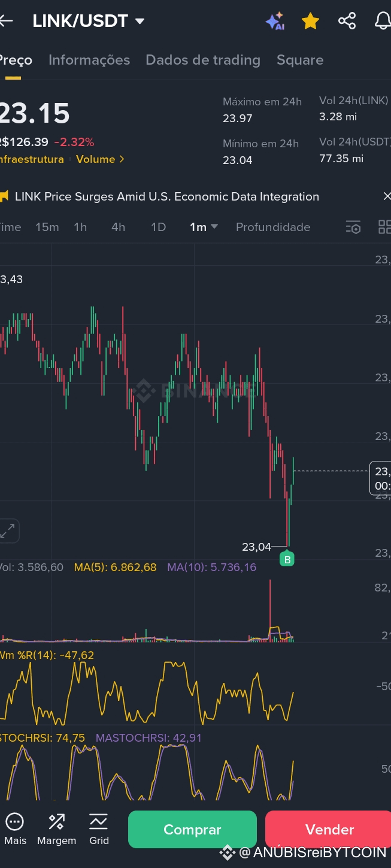Open the chart indicator settings icon
This screenshot has height=868, width=391.
click(x=353, y=227)
